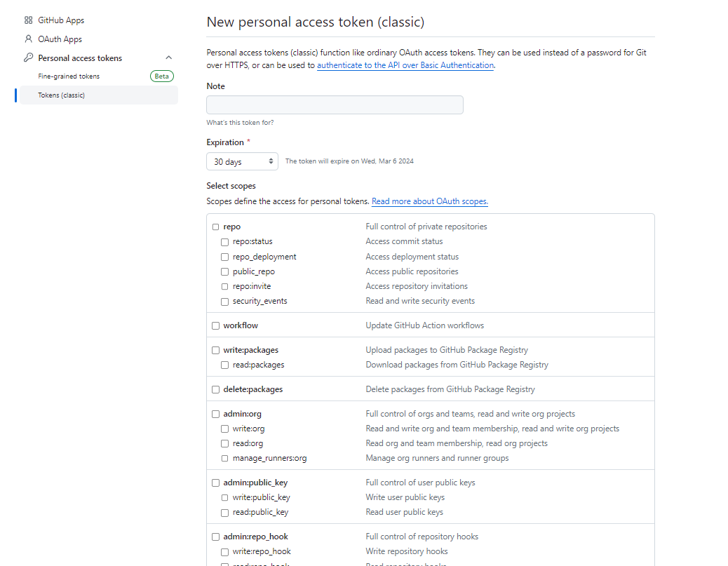The height and width of the screenshot is (566, 728).
Task: Open the Fine-grained tokens page
Action: (x=69, y=76)
